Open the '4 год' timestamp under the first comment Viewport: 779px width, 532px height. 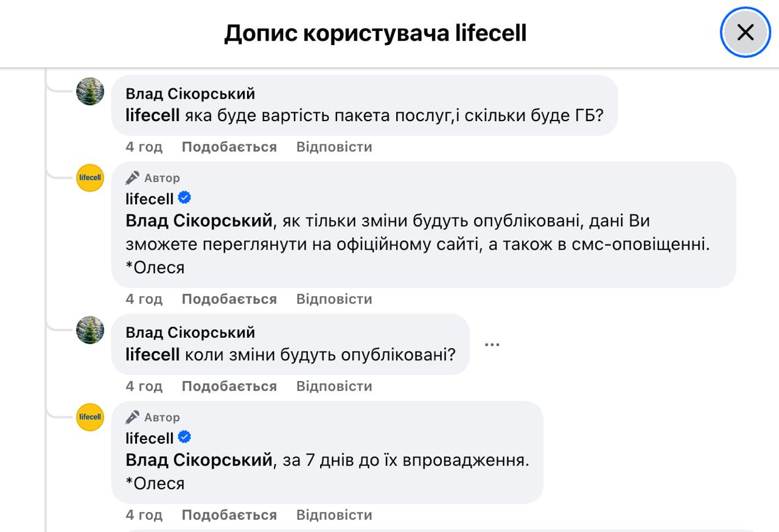point(144,147)
